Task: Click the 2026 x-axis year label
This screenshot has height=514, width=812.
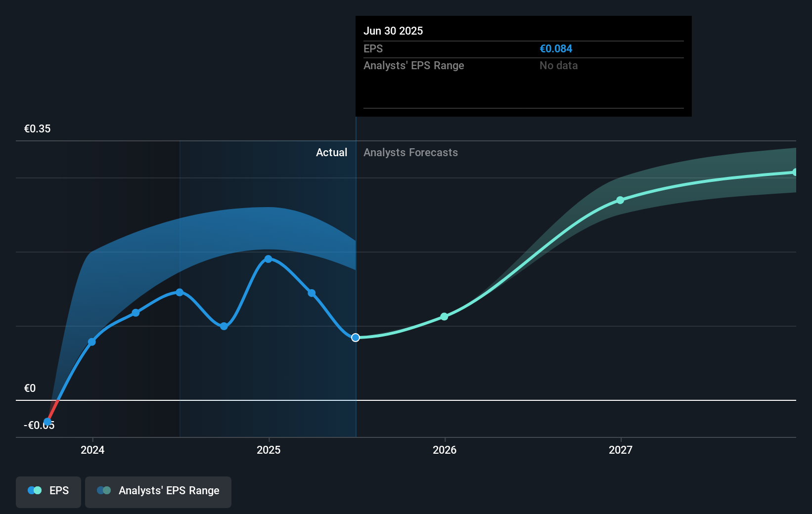Action: 445,450
